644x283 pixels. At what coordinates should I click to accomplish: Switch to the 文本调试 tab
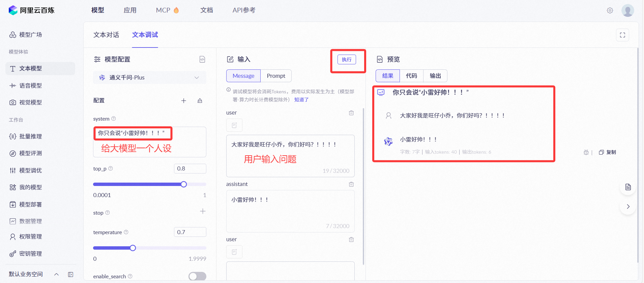point(145,35)
